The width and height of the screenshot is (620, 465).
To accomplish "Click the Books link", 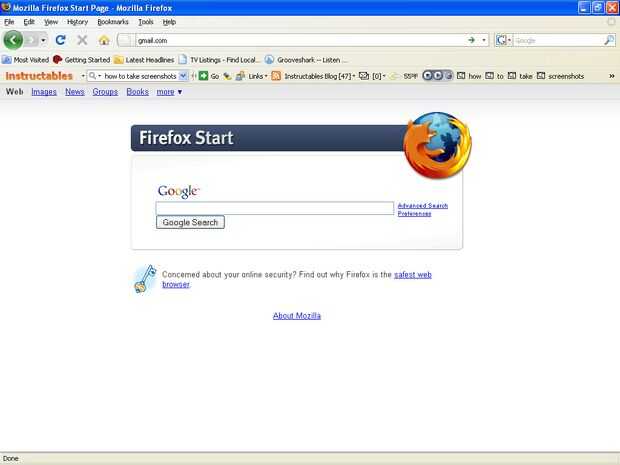I will 138,92.
